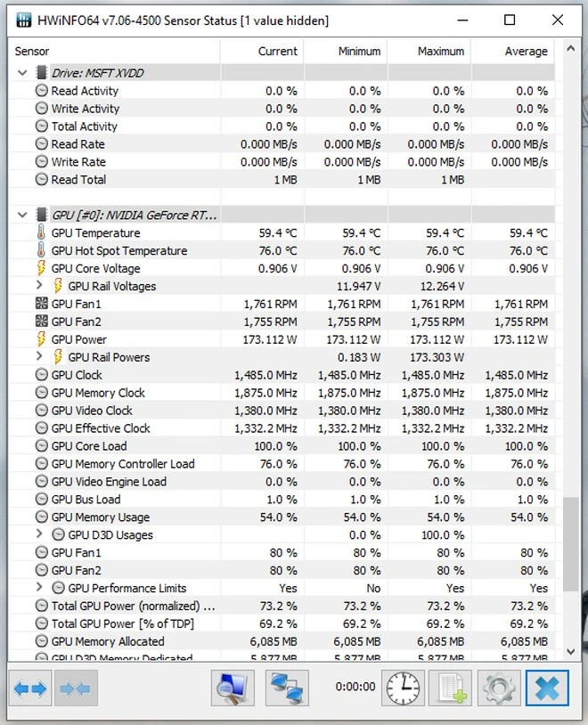Screen dimensions: 588x725
Task: Collapse the Drive: MSFT XVDD section
Action: 23,73
